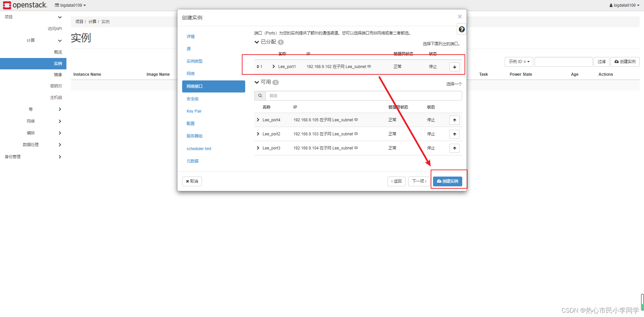The height and width of the screenshot is (317, 644).
Task: Reorder Lee_port1 using the sort handle
Action: (x=258, y=67)
